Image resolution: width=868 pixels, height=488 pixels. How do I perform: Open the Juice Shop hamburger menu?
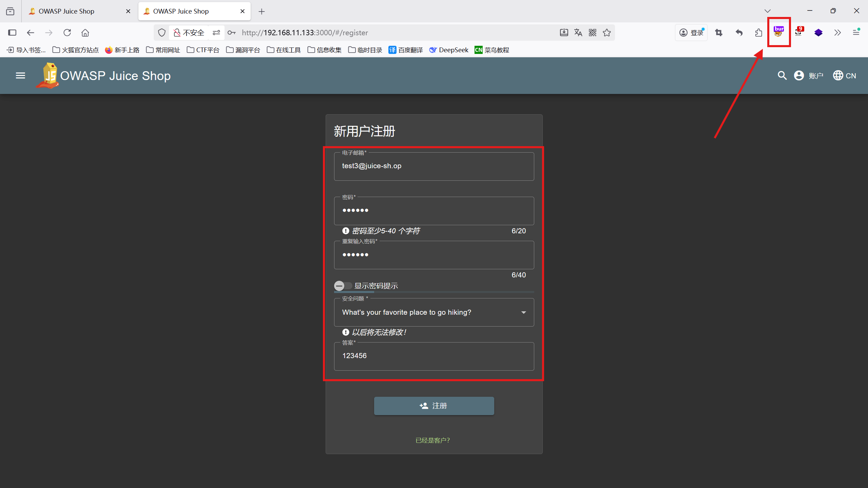coord(20,75)
